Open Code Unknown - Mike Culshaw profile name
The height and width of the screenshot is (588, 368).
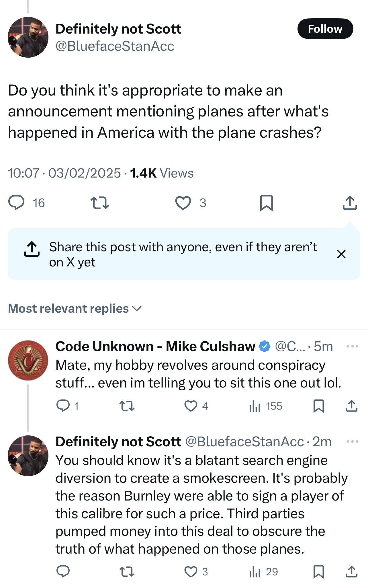[155, 346]
